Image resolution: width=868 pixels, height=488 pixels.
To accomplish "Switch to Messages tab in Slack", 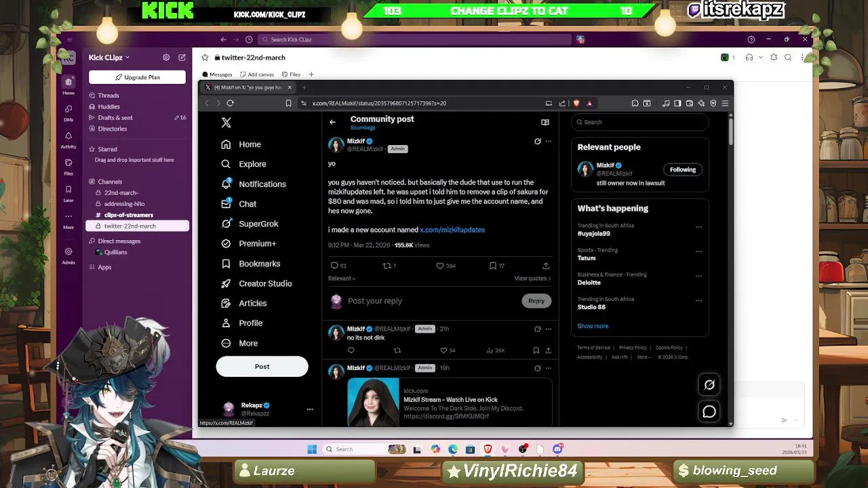I will [217, 75].
